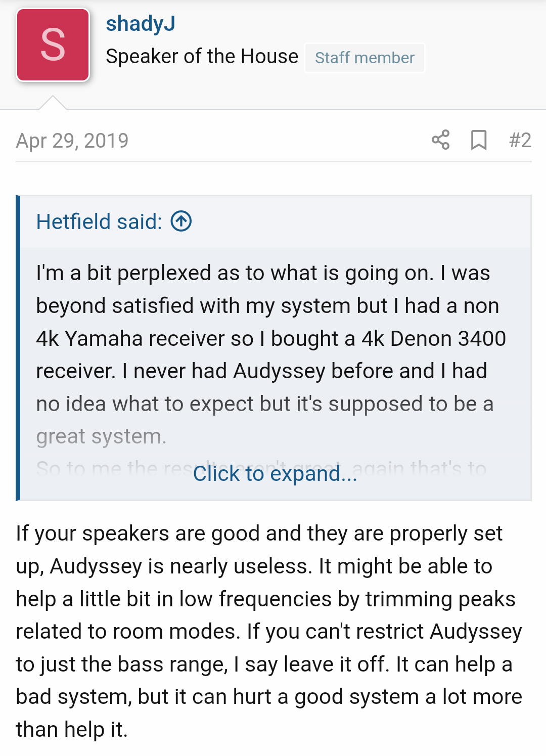Image resolution: width=546 pixels, height=756 pixels.
Task: Click the quoted line "receiver. I never had Audyssey"
Action: click(x=261, y=371)
